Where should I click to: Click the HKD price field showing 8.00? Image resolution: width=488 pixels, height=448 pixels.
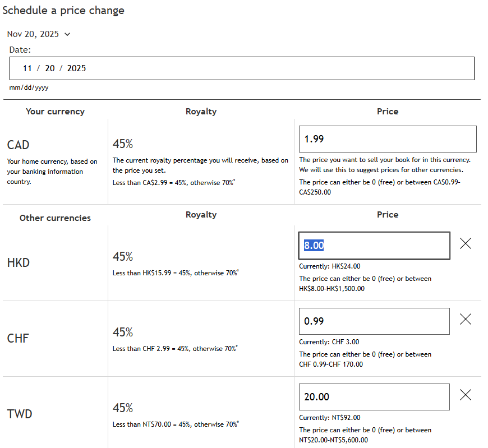(x=374, y=246)
